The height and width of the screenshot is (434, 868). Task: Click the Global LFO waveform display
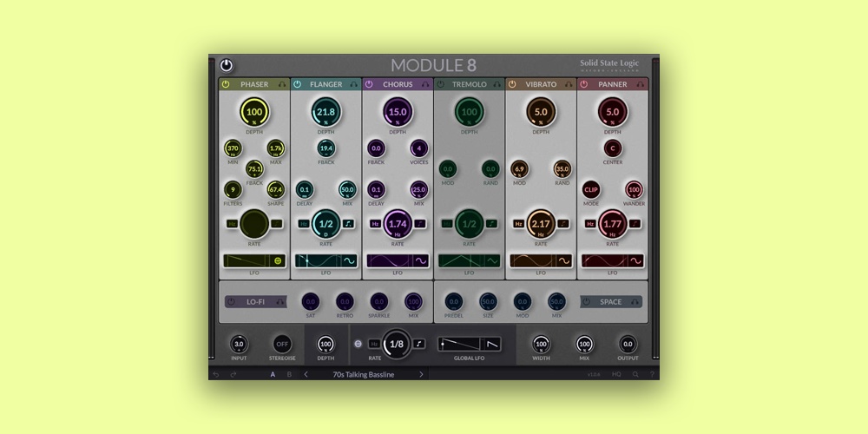point(461,344)
